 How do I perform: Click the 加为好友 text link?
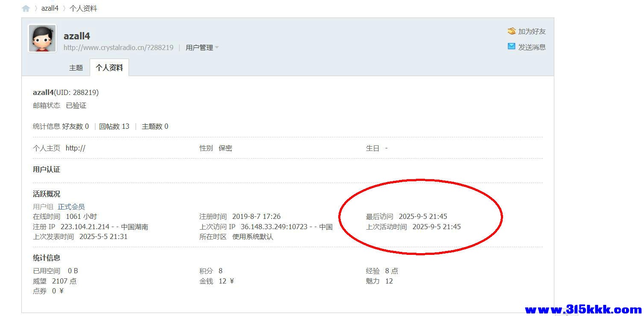point(532,32)
